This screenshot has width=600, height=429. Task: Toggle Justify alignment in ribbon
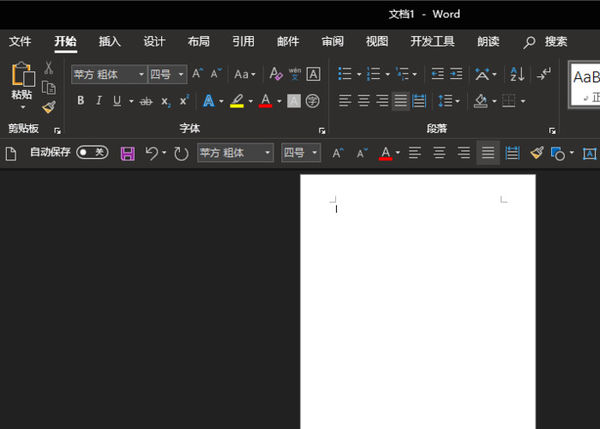point(401,101)
